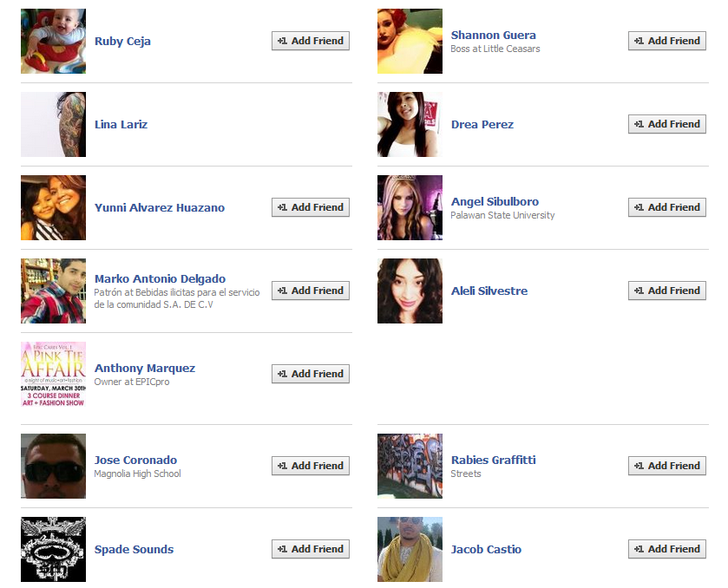Open Spade Sounds logo thumbnail

[54, 550]
